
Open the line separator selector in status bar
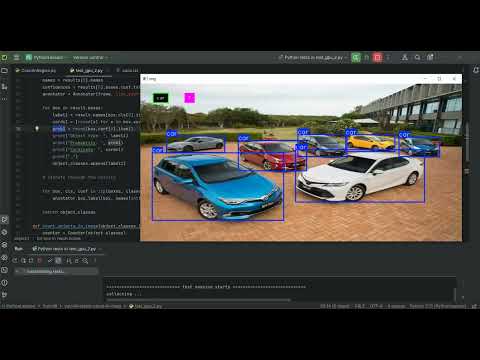pos(359,306)
